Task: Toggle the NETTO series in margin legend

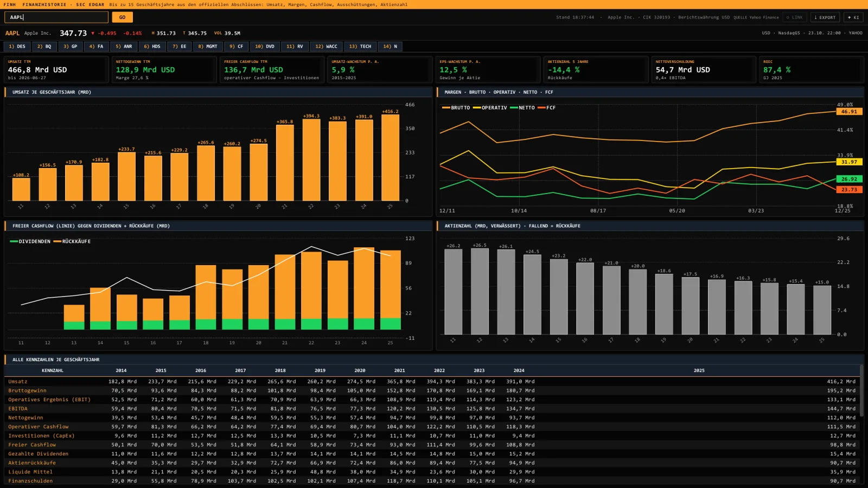Action: [x=522, y=108]
